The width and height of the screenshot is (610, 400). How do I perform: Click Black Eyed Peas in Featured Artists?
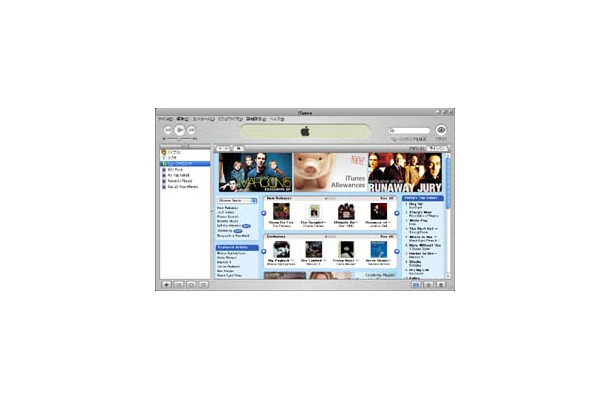pos(230,275)
